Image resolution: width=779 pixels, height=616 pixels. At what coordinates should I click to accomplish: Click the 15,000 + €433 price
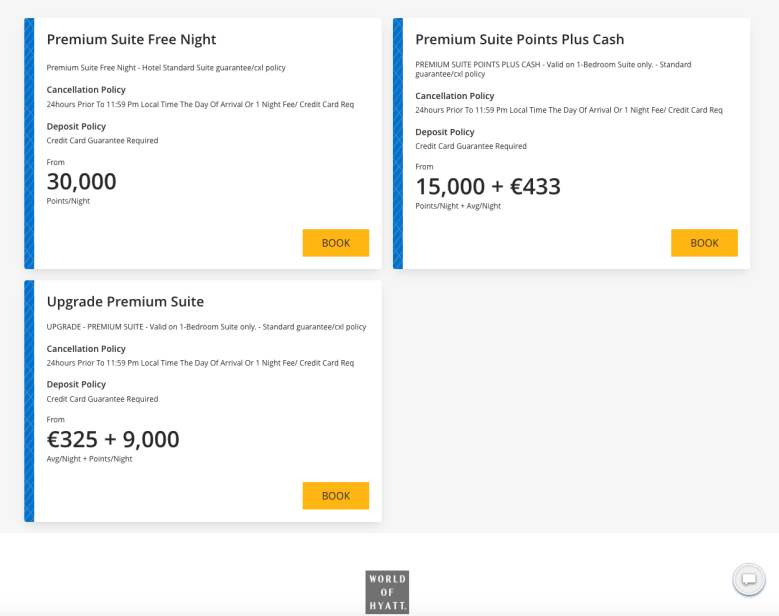coord(488,187)
